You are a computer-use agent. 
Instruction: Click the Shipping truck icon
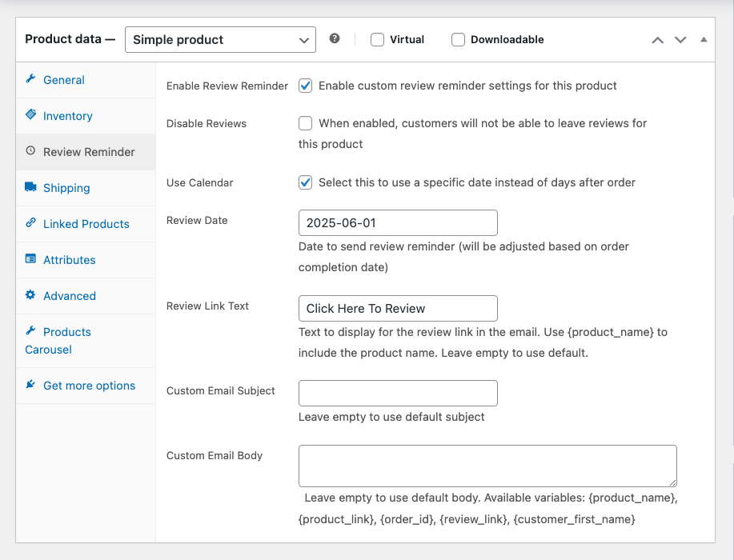click(30, 187)
